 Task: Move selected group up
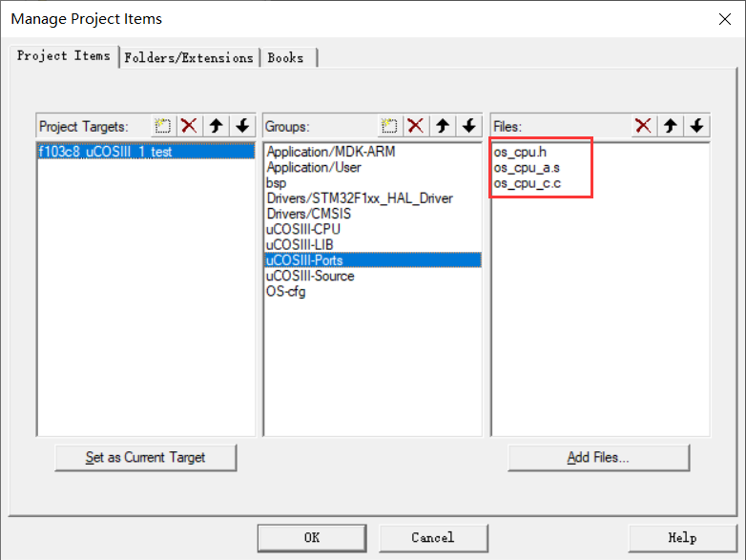click(443, 126)
